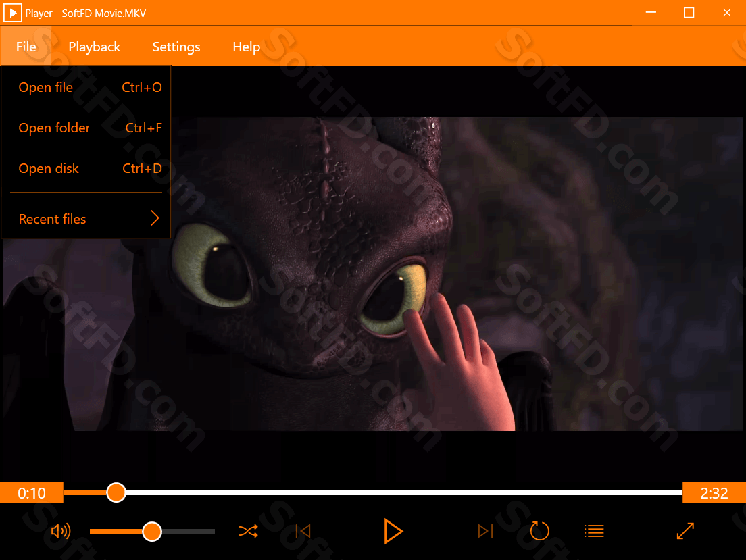Viewport: 746px width, 560px height.
Task: Start playback with the play button
Action: 393,531
